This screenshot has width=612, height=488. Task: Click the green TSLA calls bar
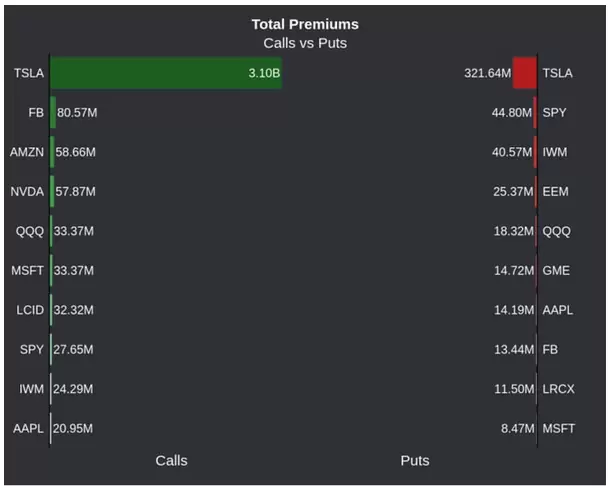coord(166,73)
